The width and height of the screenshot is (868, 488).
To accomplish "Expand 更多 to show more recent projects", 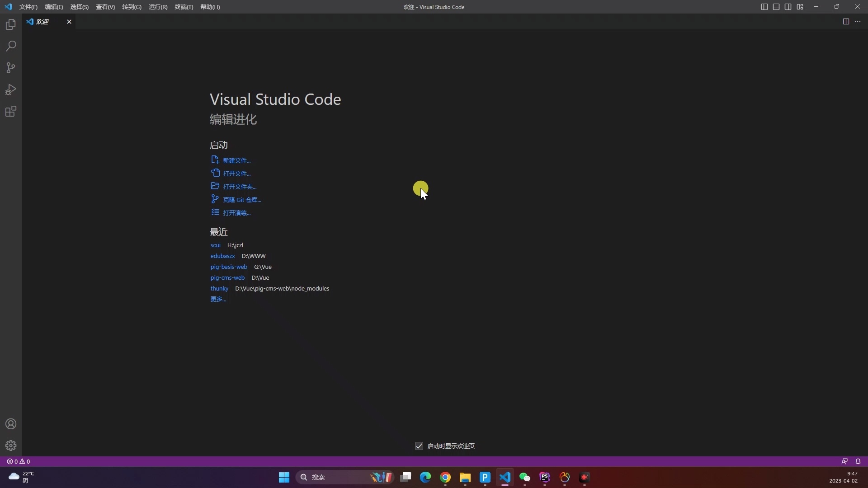I will (x=217, y=299).
